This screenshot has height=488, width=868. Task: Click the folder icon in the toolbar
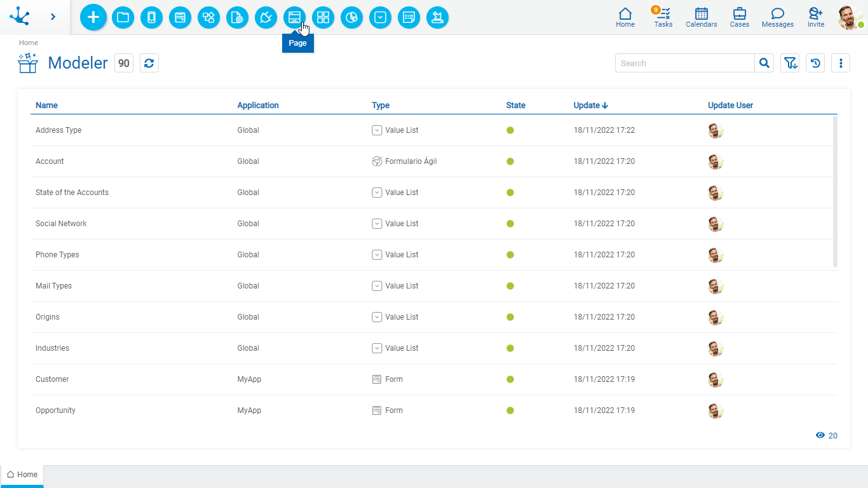(x=123, y=17)
